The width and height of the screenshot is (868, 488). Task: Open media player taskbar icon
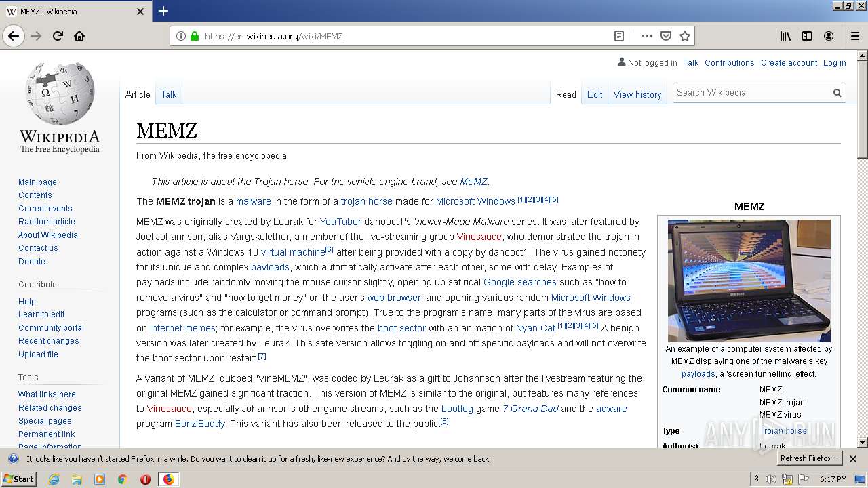pos(100,479)
